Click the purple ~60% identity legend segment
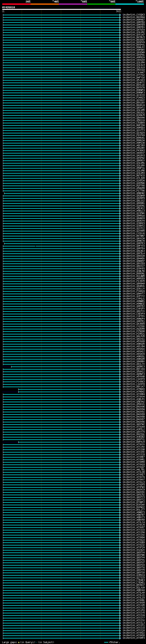The height and width of the screenshot is (644, 146). pyautogui.click(x=73, y=4)
